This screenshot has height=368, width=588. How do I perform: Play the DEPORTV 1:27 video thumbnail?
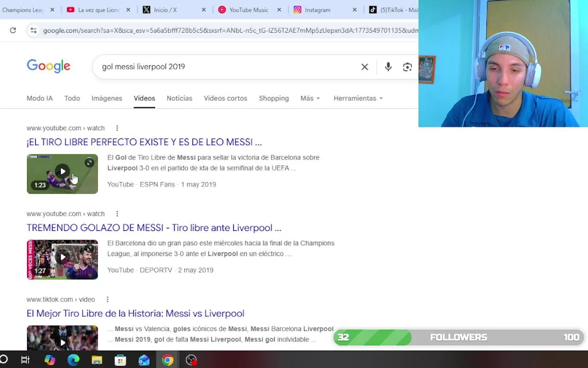pyautogui.click(x=62, y=260)
